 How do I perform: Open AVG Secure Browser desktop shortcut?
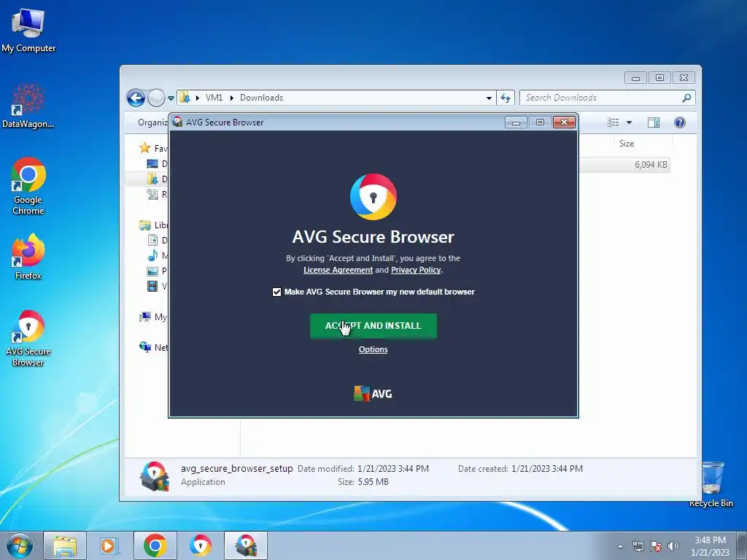(28, 338)
